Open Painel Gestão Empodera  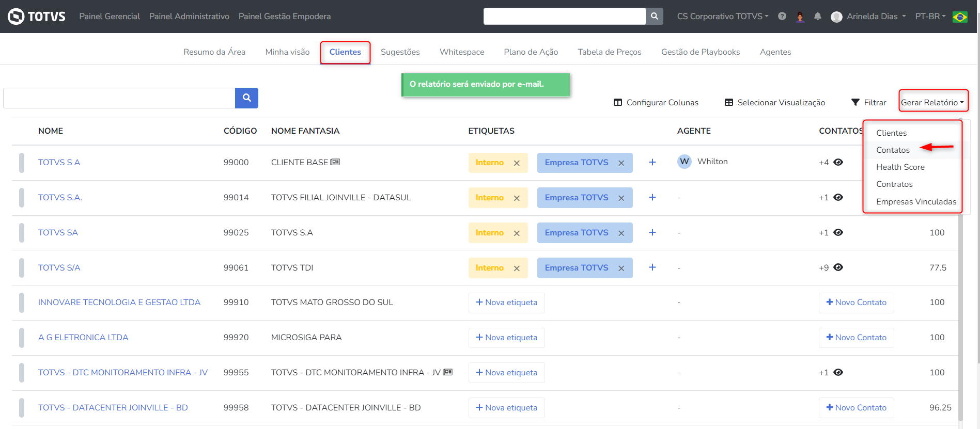[x=285, y=17]
